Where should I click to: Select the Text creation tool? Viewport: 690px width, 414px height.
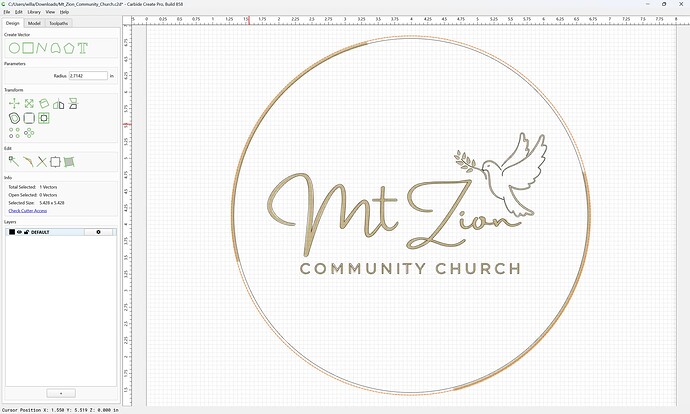(x=83, y=48)
